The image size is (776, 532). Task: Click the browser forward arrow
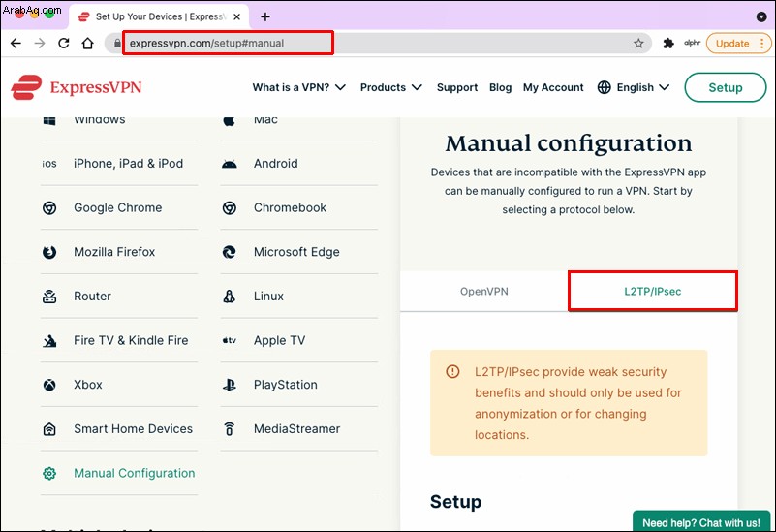point(40,43)
